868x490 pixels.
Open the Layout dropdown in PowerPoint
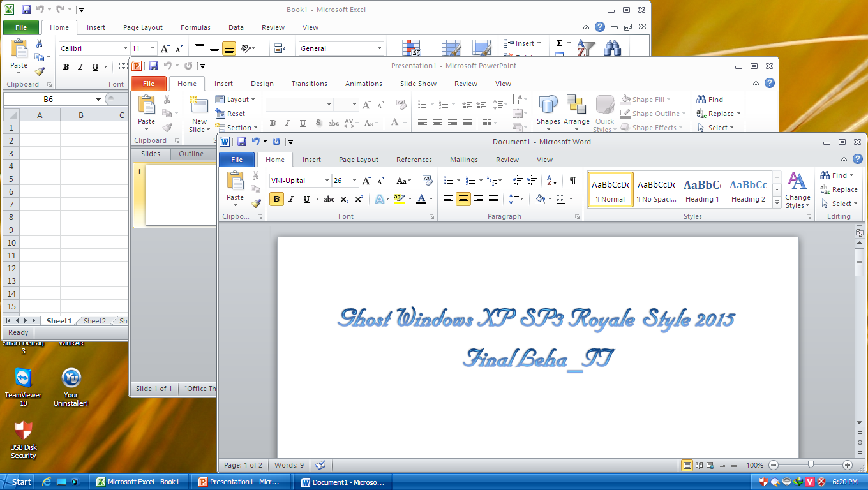coord(235,100)
